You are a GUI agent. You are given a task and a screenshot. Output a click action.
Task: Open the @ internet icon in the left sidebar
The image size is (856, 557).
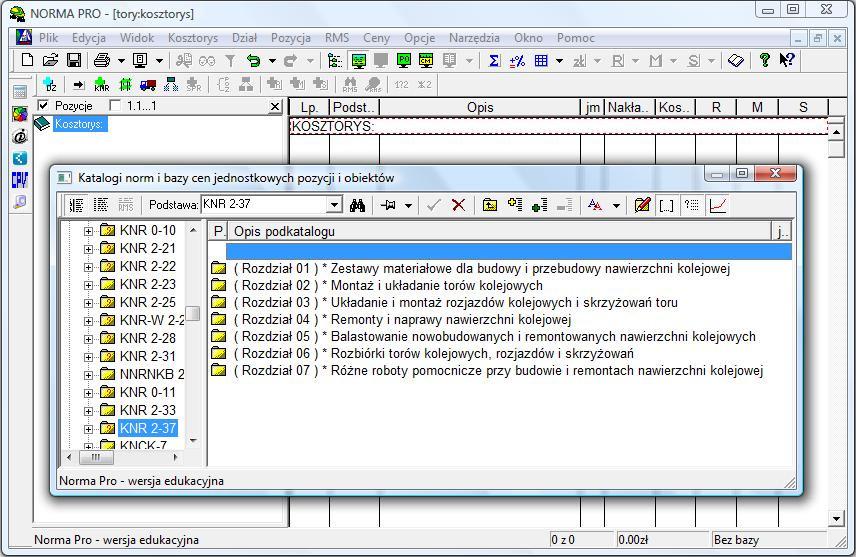[19, 136]
